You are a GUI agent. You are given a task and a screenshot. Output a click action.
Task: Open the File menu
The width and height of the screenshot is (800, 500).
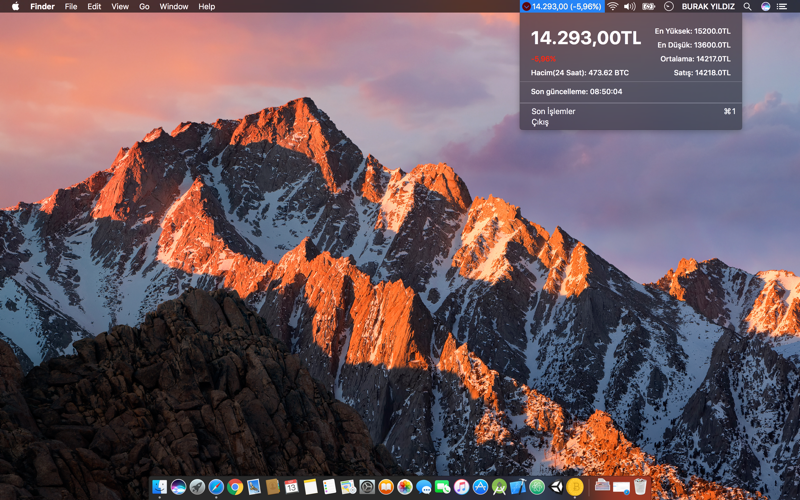click(71, 6)
